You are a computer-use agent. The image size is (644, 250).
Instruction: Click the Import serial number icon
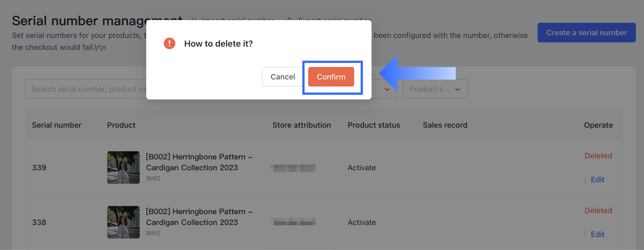(193, 19)
